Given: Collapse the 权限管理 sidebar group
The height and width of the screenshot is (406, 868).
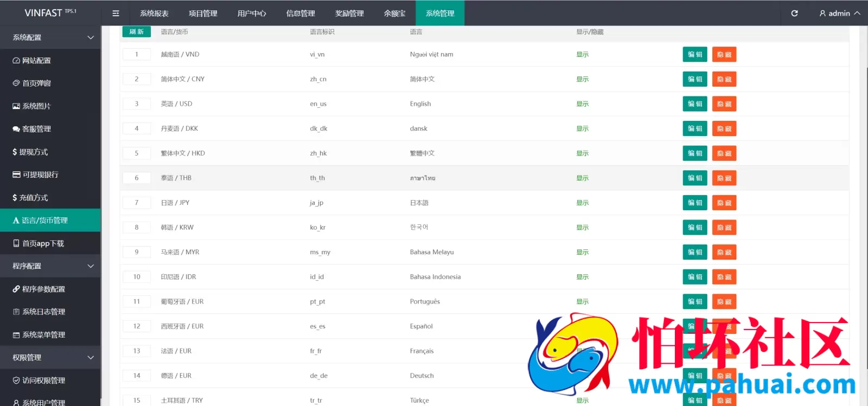Looking at the screenshot, I should tap(50, 357).
